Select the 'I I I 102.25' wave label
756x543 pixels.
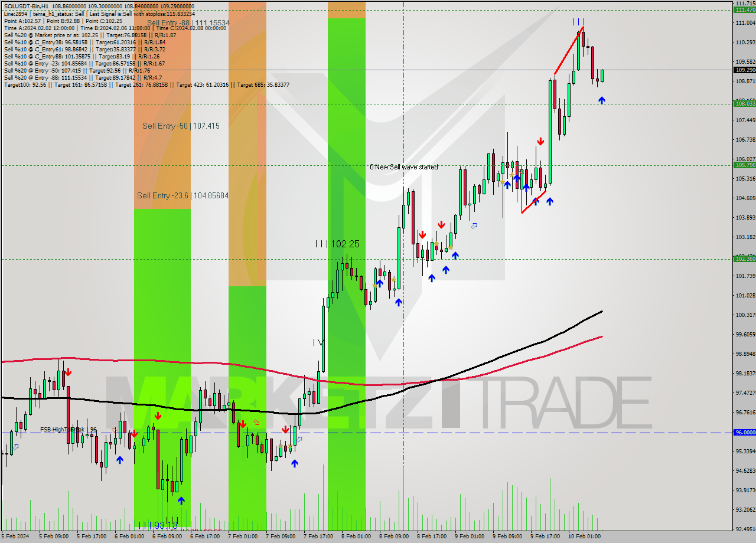[337, 244]
